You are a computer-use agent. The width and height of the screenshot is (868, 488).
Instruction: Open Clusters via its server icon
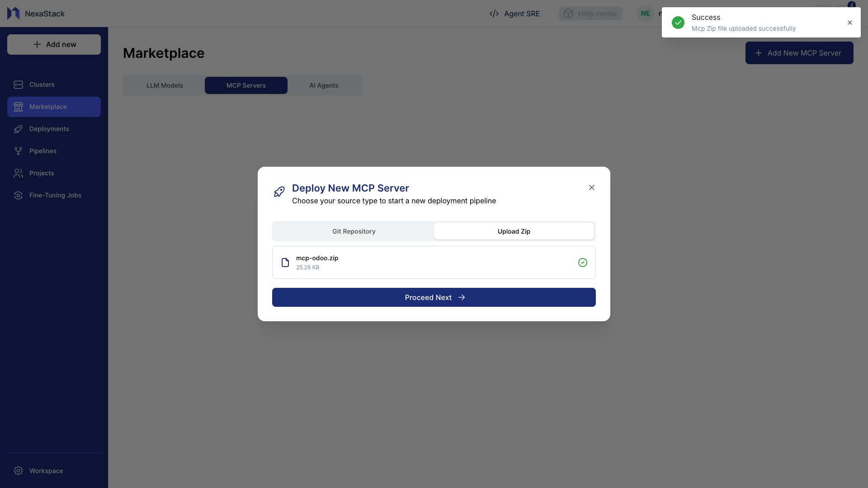click(x=18, y=84)
